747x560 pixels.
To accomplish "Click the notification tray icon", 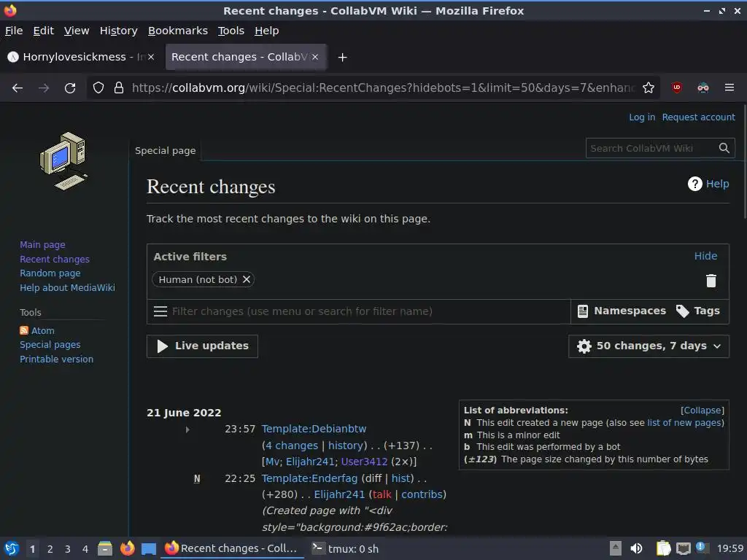I will [702, 548].
